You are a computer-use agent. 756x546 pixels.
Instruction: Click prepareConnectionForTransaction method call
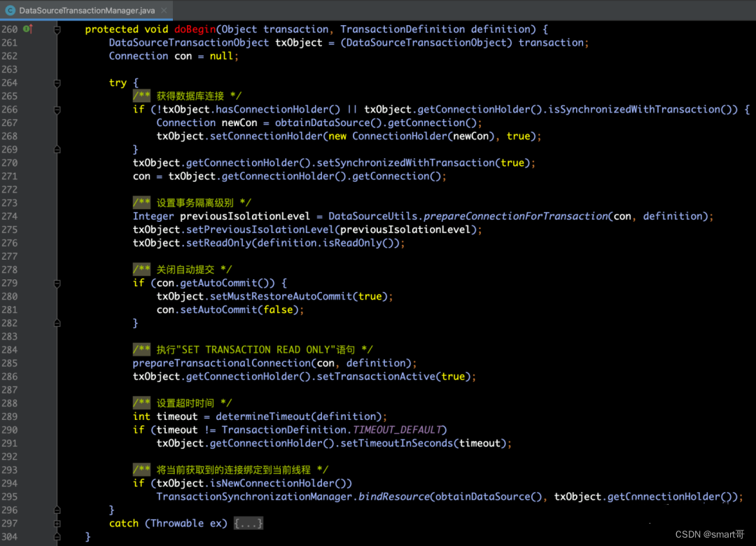click(x=515, y=216)
